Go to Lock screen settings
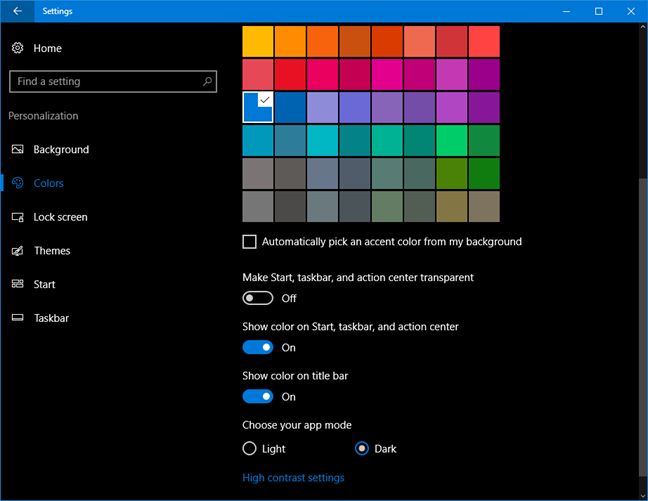648x501 pixels. pyautogui.click(x=60, y=217)
